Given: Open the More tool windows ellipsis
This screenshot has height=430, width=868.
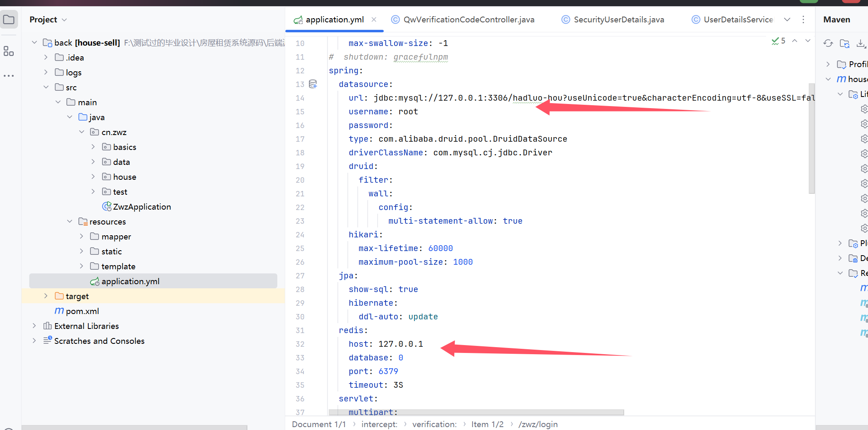Looking at the screenshot, I should 9,76.
